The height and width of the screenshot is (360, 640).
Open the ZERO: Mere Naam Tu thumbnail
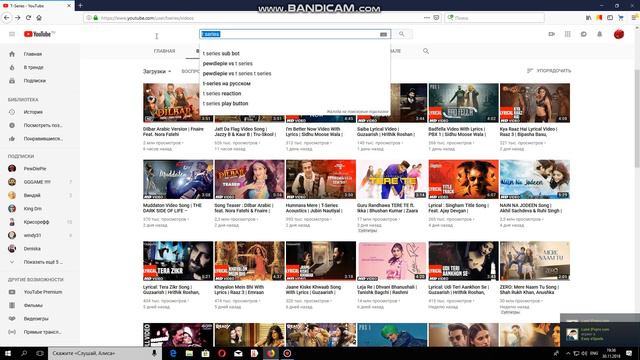pos(535,260)
